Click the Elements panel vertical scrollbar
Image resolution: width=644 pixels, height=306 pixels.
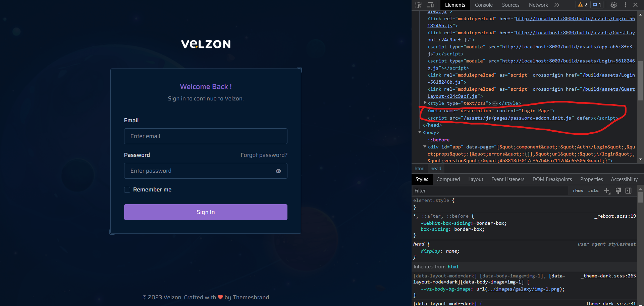pyautogui.click(x=640, y=81)
